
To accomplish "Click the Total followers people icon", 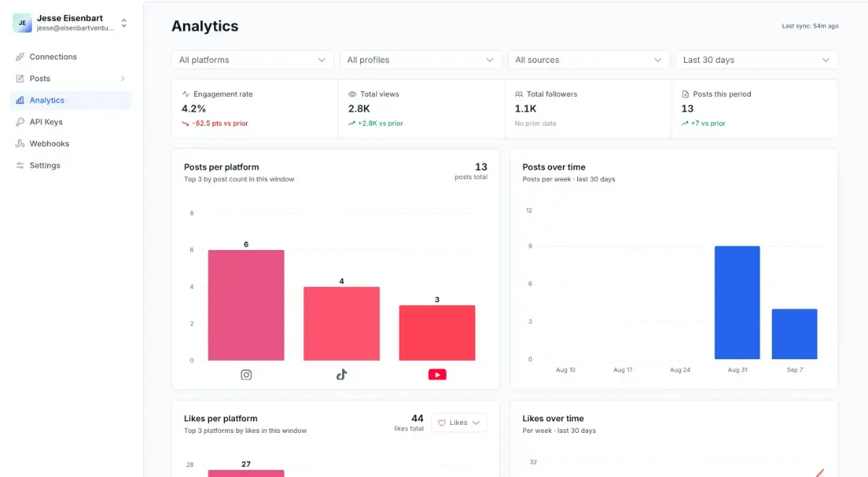I will tap(519, 94).
